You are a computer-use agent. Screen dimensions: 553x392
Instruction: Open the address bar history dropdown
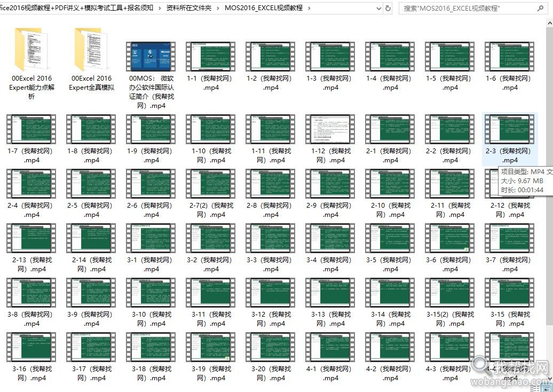tap(379, 8)
